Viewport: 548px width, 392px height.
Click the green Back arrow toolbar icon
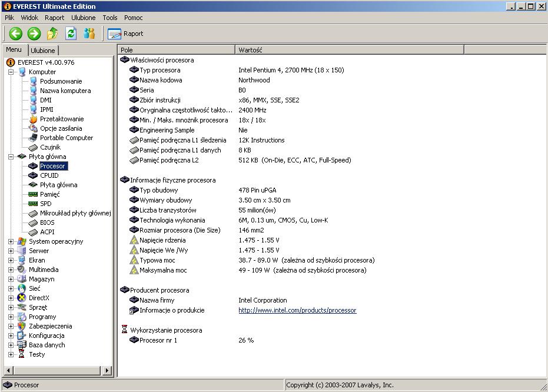coord(16,34)
